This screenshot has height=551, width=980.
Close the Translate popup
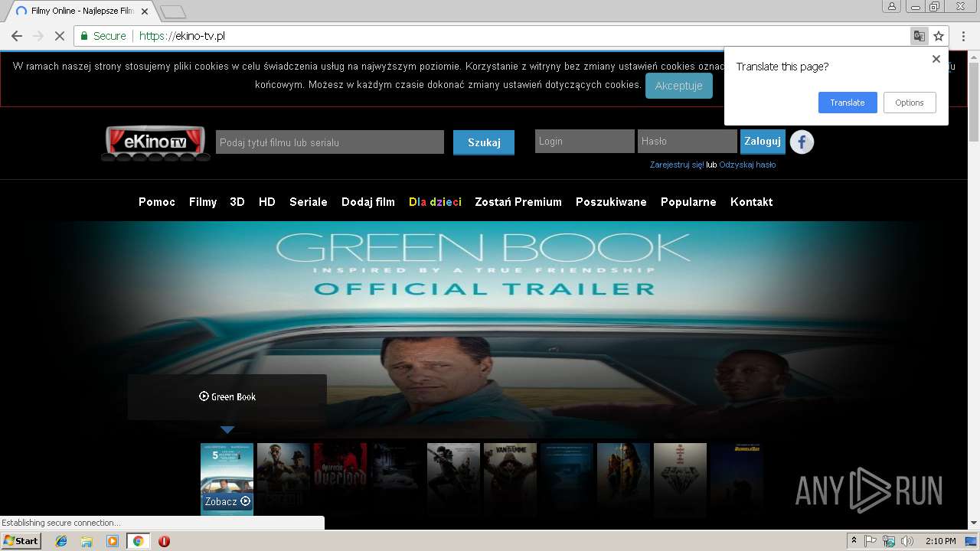936,59
